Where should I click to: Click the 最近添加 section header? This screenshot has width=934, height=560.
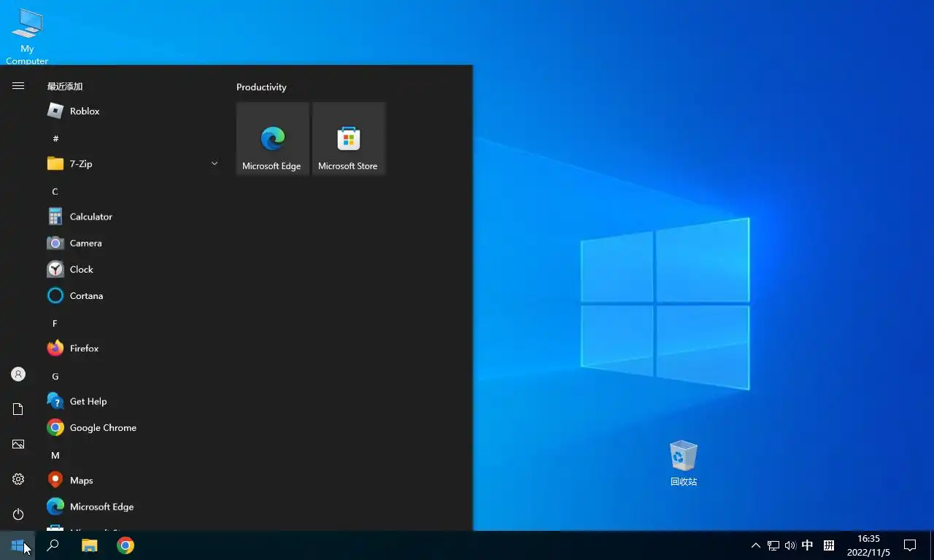tap(65, 86)
